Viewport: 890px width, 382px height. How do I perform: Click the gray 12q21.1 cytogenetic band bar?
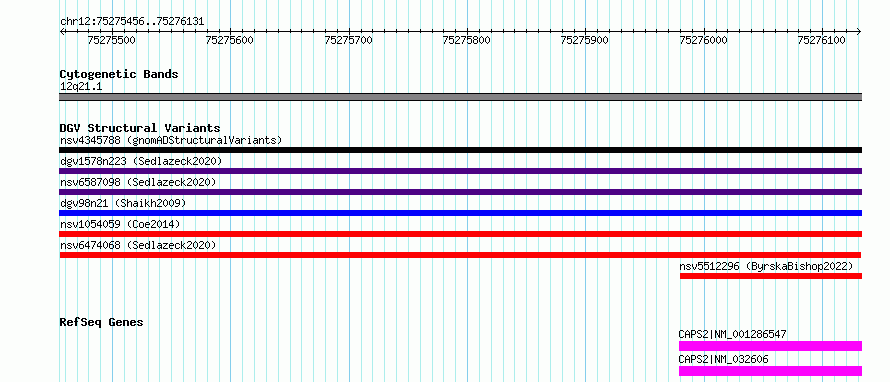click(x=460, y=97)
